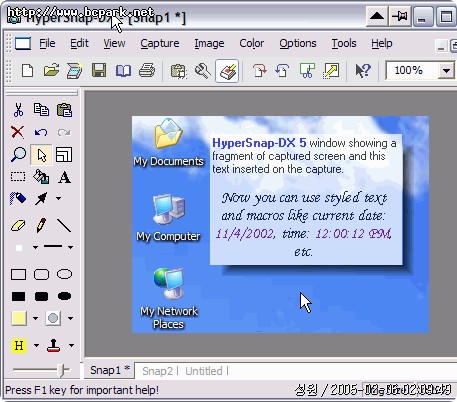This screenshot has height=402, width=457.
Task: Select the Cut scissors tool
Action: click(18, 110)
